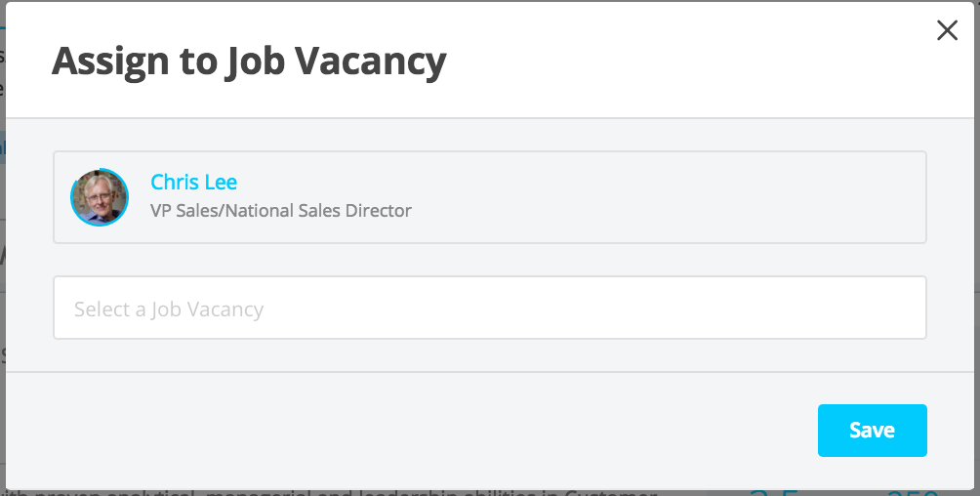Click the gray gap between card and vacancy field
980x496 pixels.
pos(489,260)
